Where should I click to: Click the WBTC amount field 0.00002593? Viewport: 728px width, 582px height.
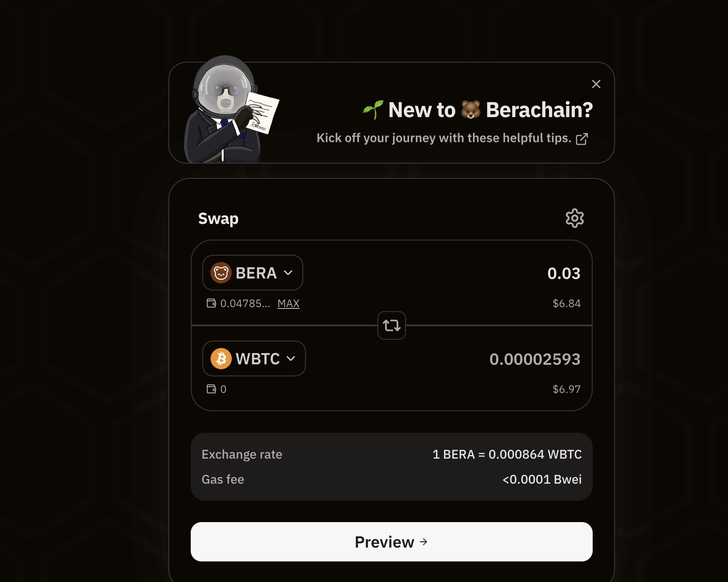point(535,359)
